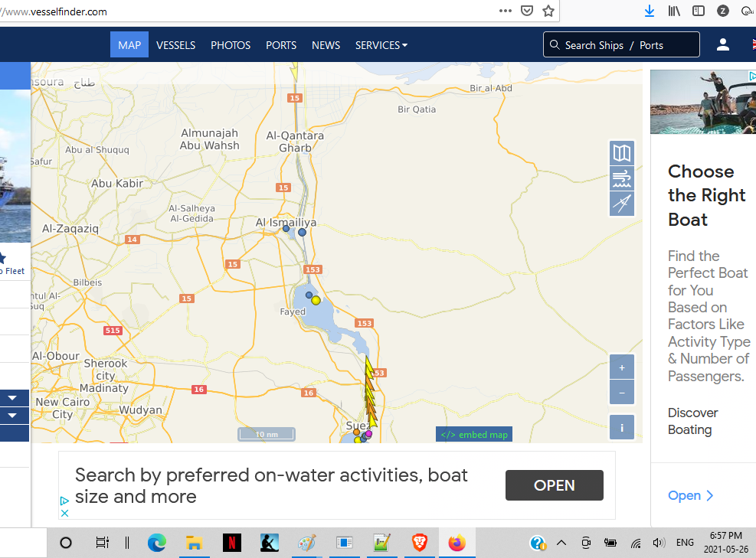This screenshot has height=558, width=756.
Task: Click Windows Task View taskbar icon
Action: pyautogui.click(x=102, y=543)
